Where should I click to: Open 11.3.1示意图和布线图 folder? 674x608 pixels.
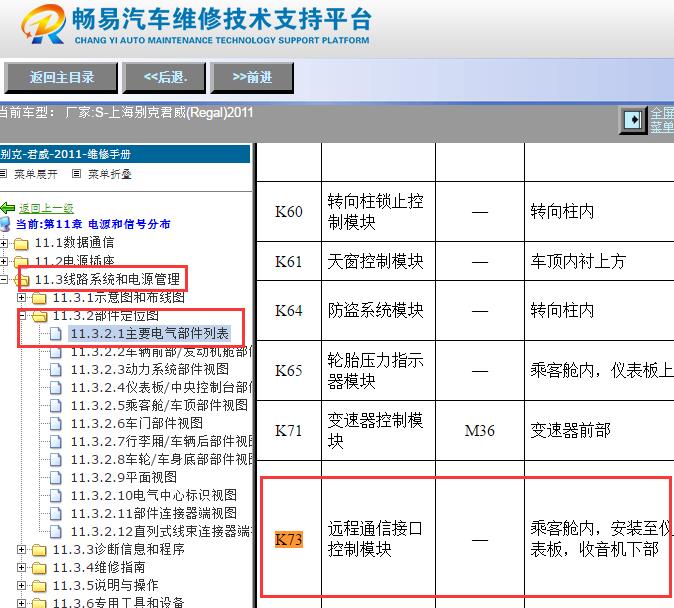coord(119,297)
